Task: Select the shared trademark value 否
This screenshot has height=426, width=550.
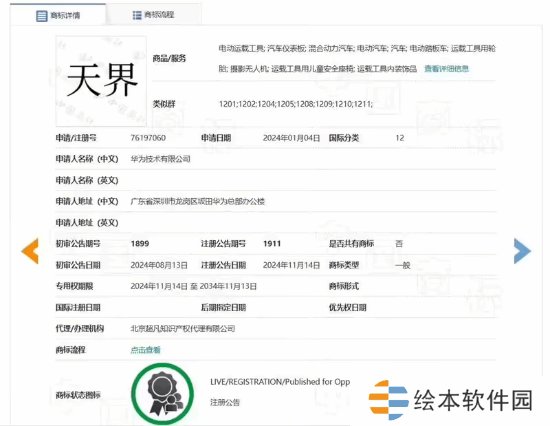Action: (x=399, y=244)
